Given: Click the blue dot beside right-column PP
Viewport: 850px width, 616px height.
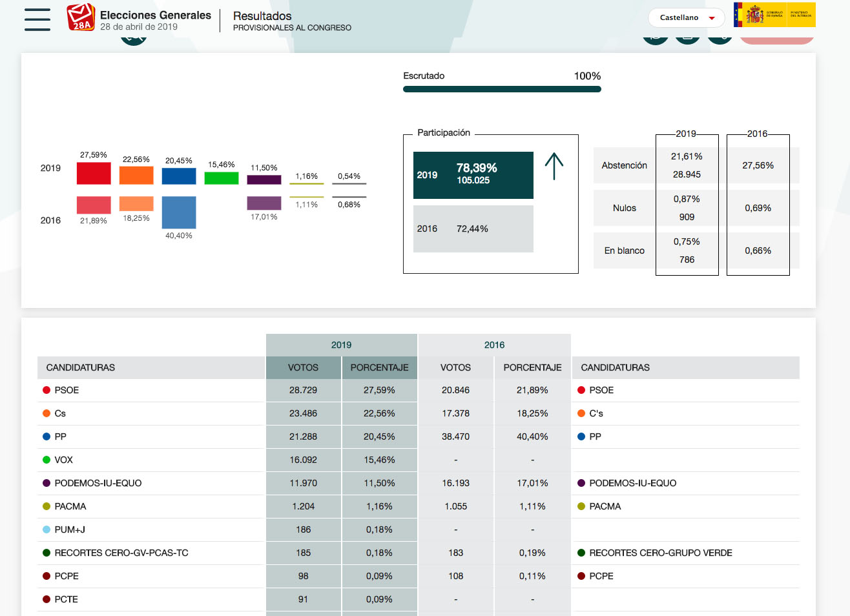Looking at the screenshot, I should tap(581, 436).
